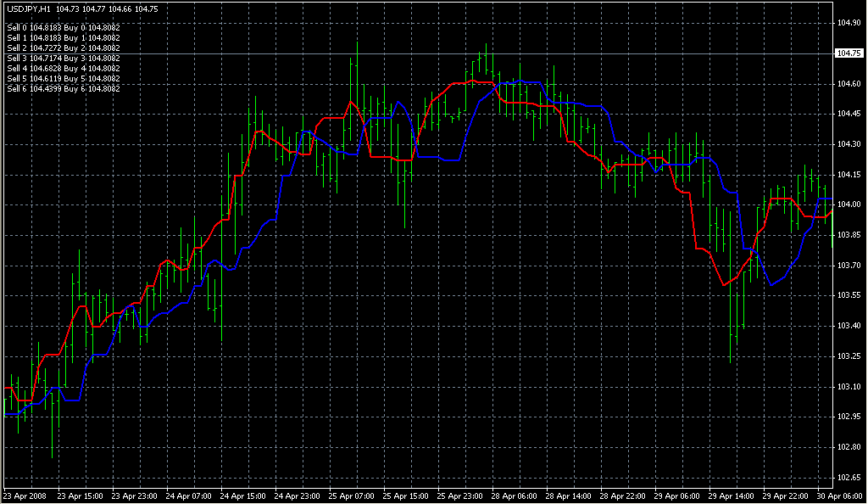Click the 102.65 price scale label
This screenshot has height=504, width=868.
(x=849, y=478)
